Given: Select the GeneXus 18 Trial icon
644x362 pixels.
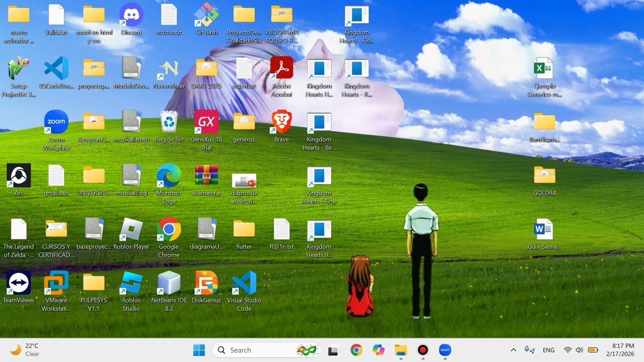Looking at the screenshot, I should coord(206,131).
